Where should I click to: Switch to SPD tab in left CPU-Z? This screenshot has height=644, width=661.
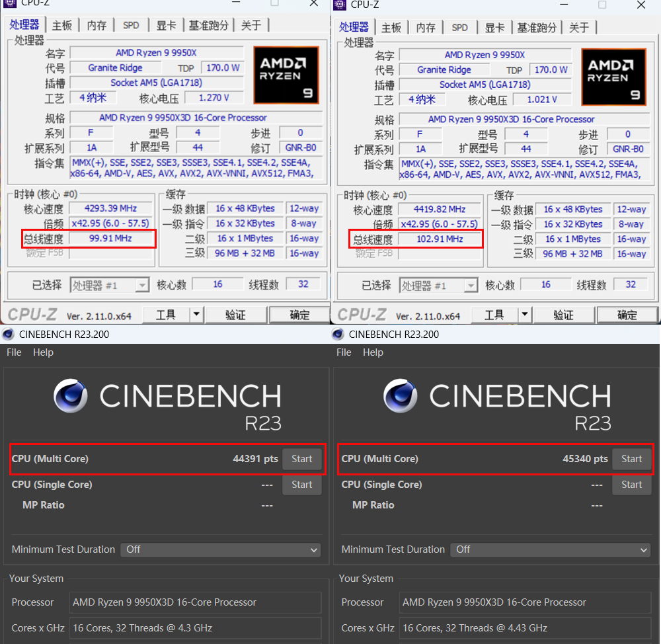point(131,25)
